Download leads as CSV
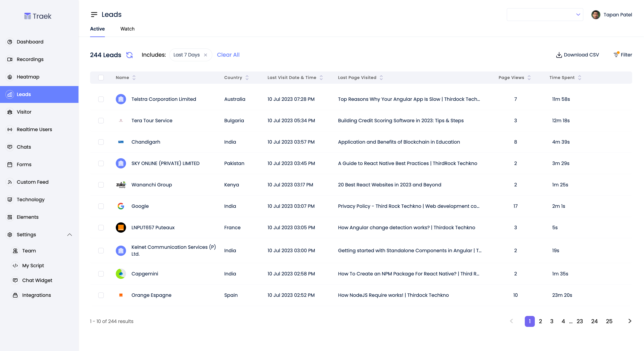Screen dimensions: 644x351 pyautogui.click(x=577, y=55)
